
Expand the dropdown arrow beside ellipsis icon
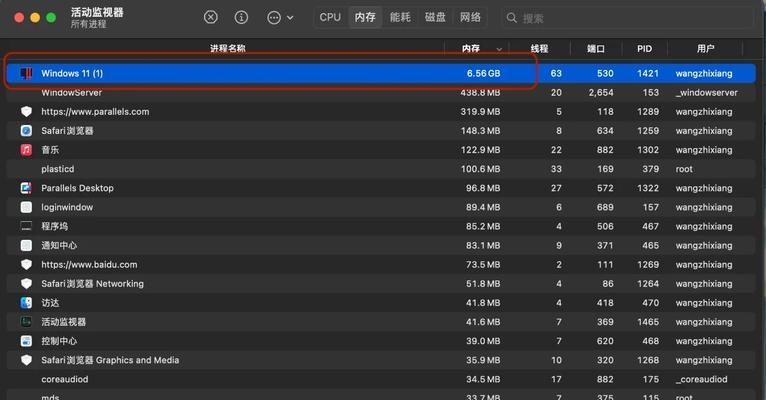click(x=290, y=18)
